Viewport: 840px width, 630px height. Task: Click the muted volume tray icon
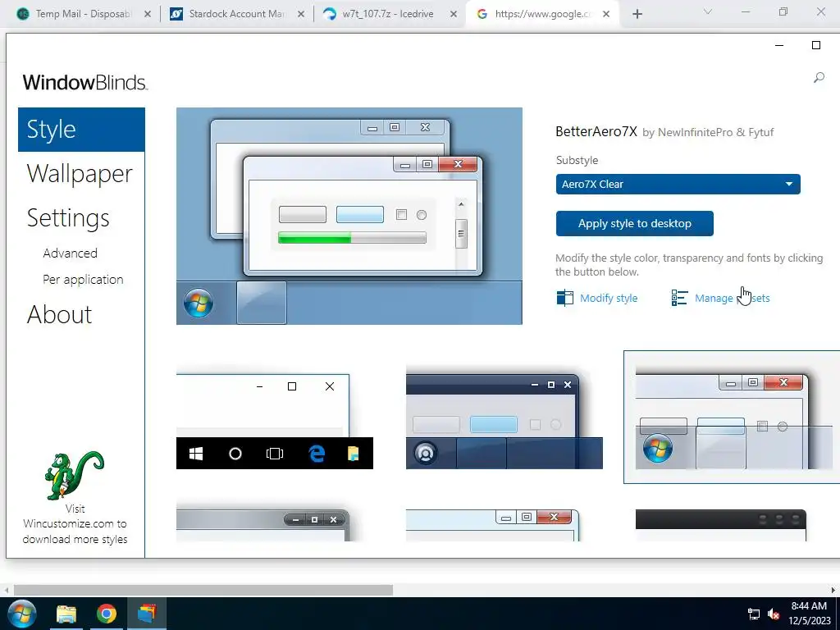pos(773,614)
